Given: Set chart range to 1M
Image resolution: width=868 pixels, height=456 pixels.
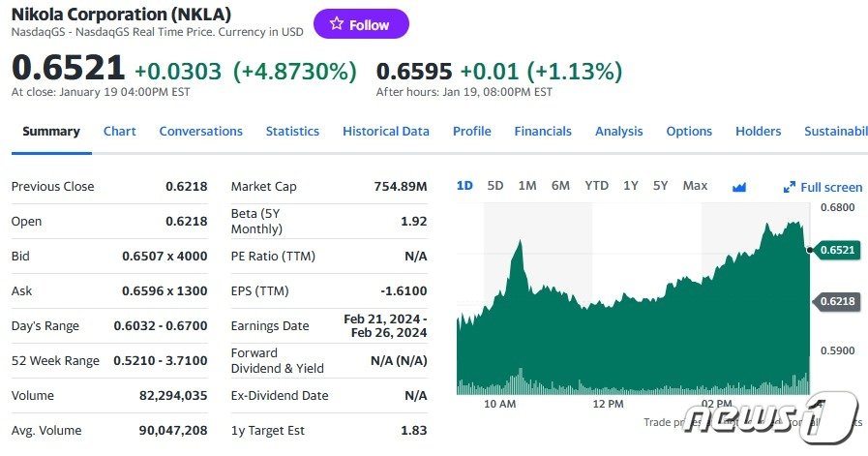Looking at the screenshot, I should click(x=527, y=186).
